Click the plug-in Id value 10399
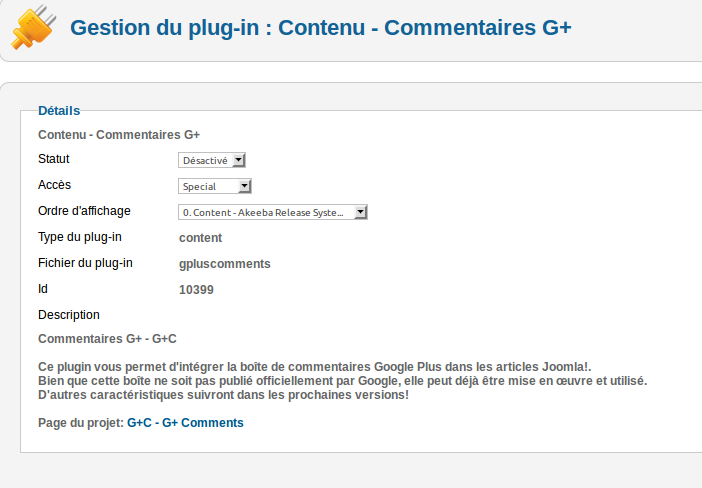The width and height of the screenshot is (702, 488). tap(196, 290)
